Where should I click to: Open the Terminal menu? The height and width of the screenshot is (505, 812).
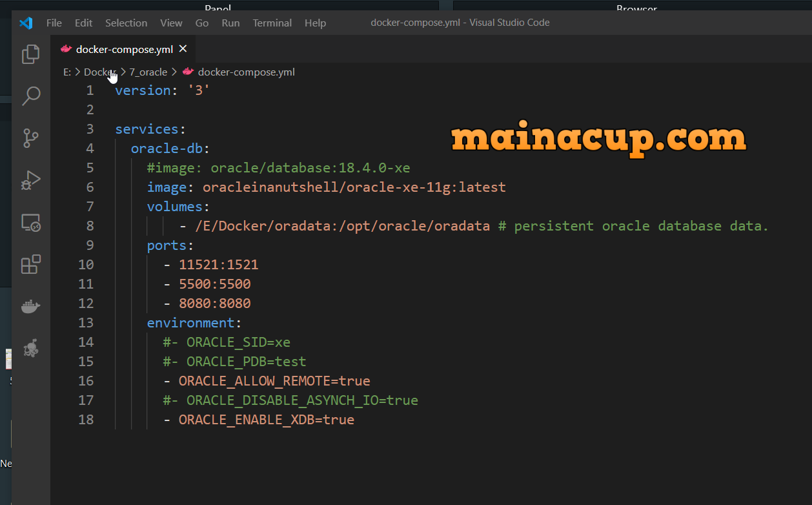pos(272,23)
